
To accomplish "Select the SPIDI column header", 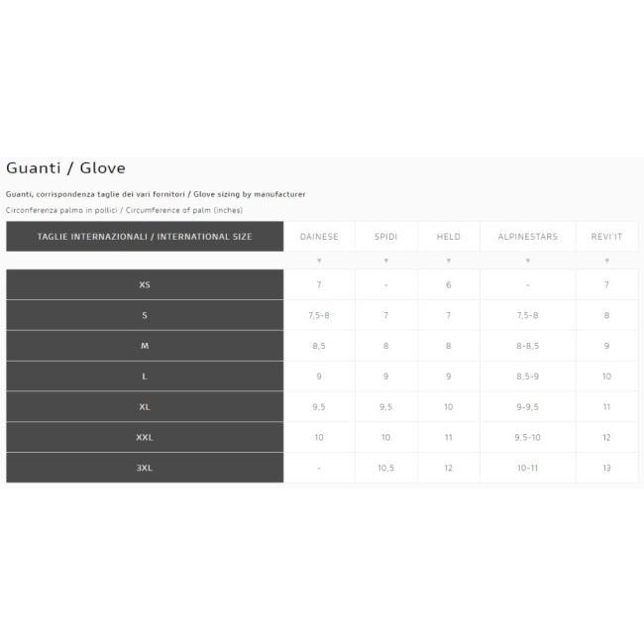I will (x=385, y=237).
